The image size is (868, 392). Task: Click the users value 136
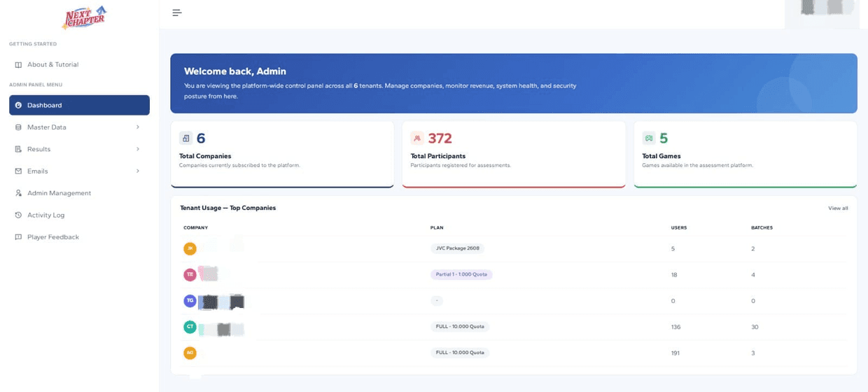tap(675, 327)
